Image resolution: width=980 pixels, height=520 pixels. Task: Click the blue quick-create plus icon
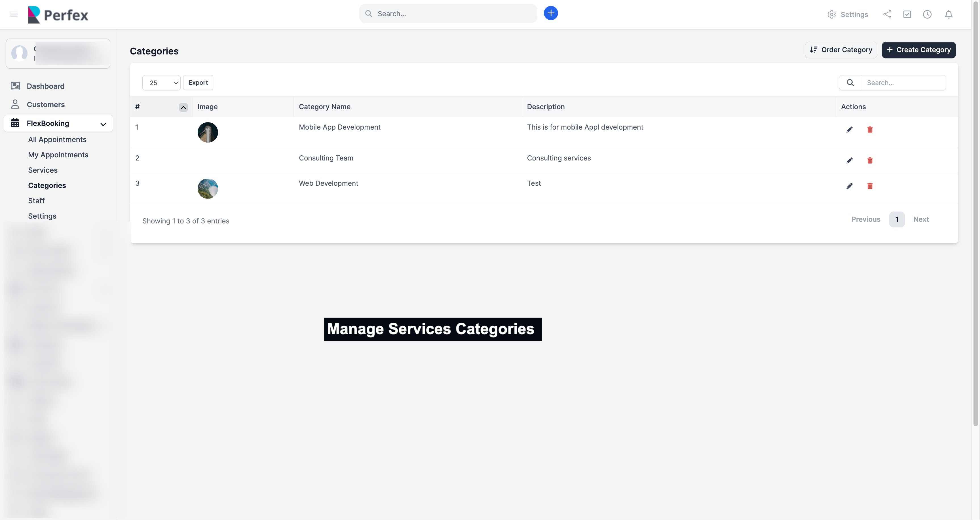coord(550,13)
